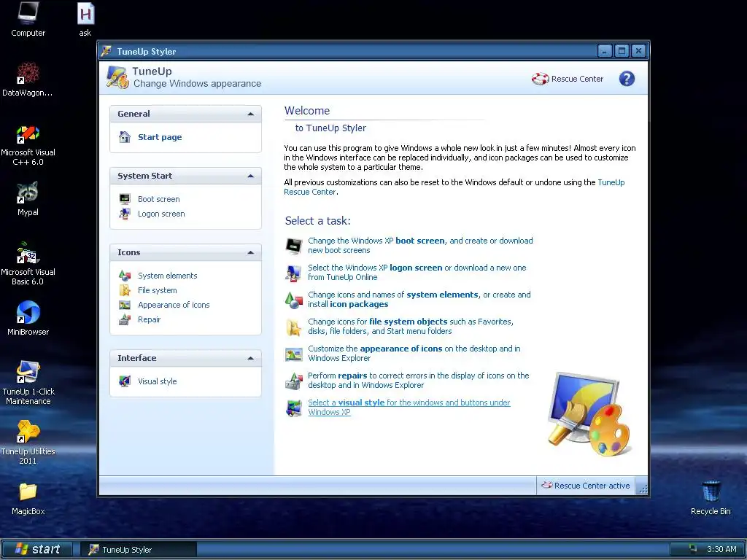Select the Recycle Bin on desktop

point(711,497)
